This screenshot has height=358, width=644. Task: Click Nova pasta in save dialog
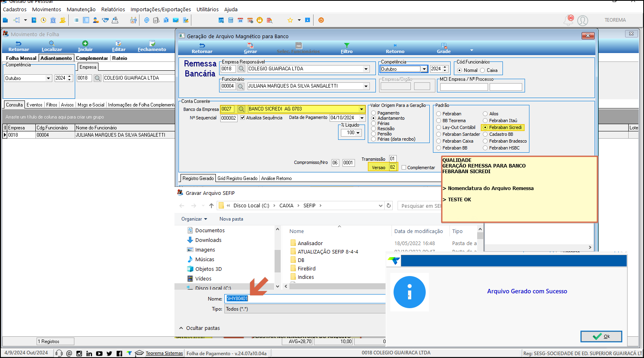click(231, 219)
